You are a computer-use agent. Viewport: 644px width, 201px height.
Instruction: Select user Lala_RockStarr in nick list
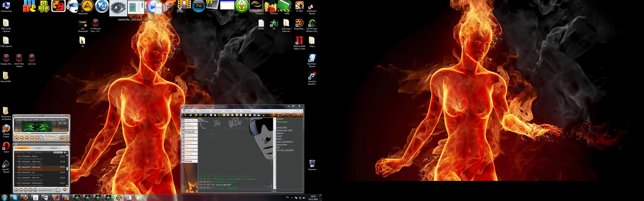[284, 142]
